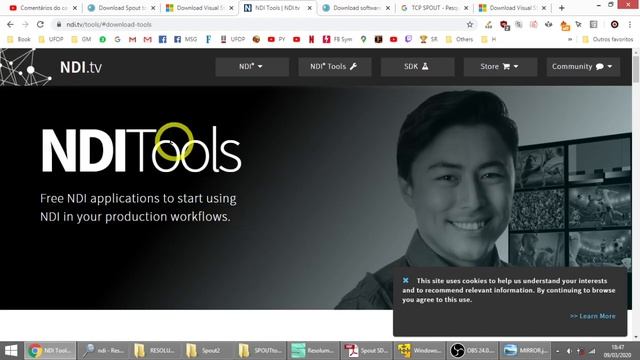This screenshot has width=640, height=360.
Task: Open the MIRROR taskbar item
Action: (x=525, y=350)
